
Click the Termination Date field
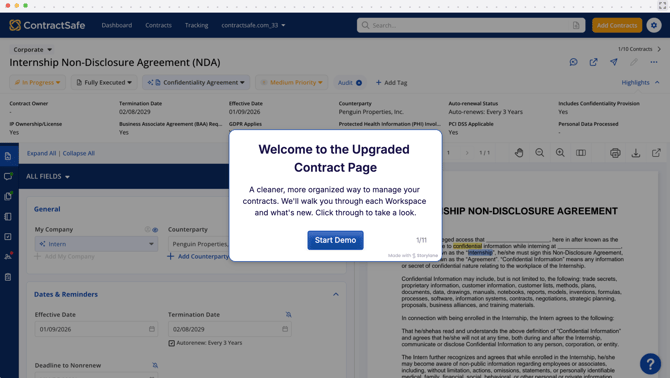pos(230,329)
